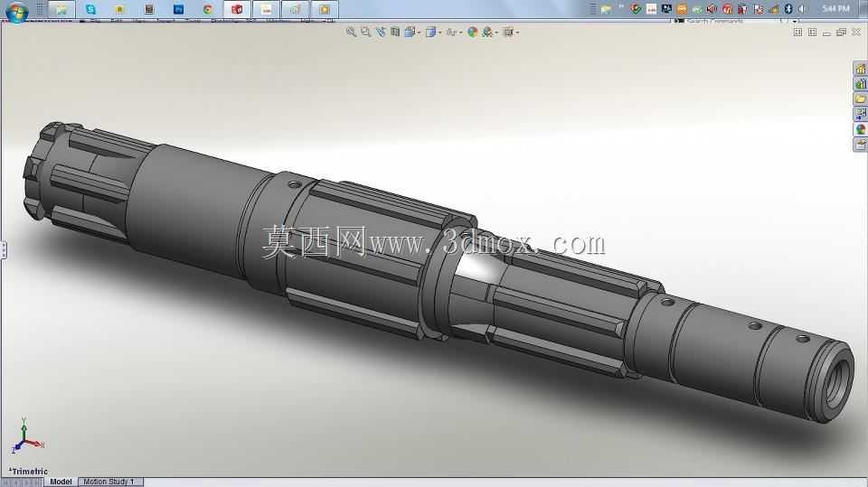Open Appearances and Scenes task pane tab
The width and height of the screenshot is (868, 487).
click(x=860, y=129)
